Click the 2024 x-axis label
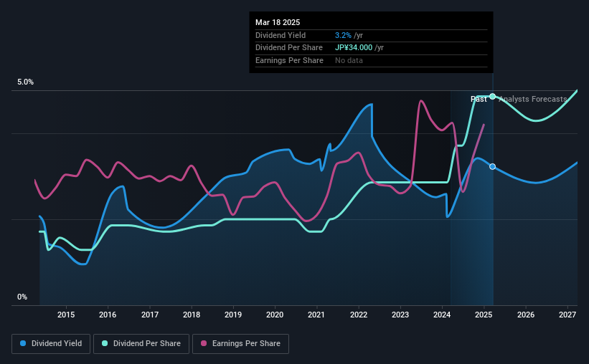This screenshot has width=589, height=364. coord(442,315)
